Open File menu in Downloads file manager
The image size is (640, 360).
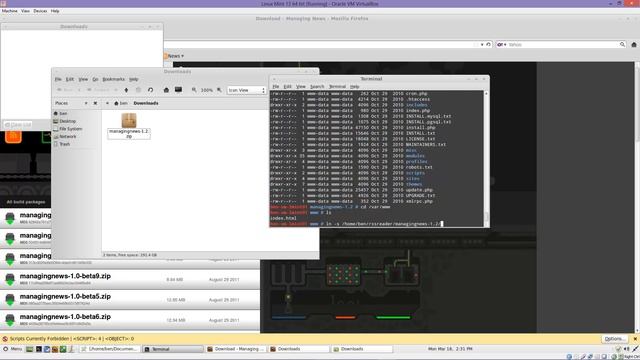point(58,79)
